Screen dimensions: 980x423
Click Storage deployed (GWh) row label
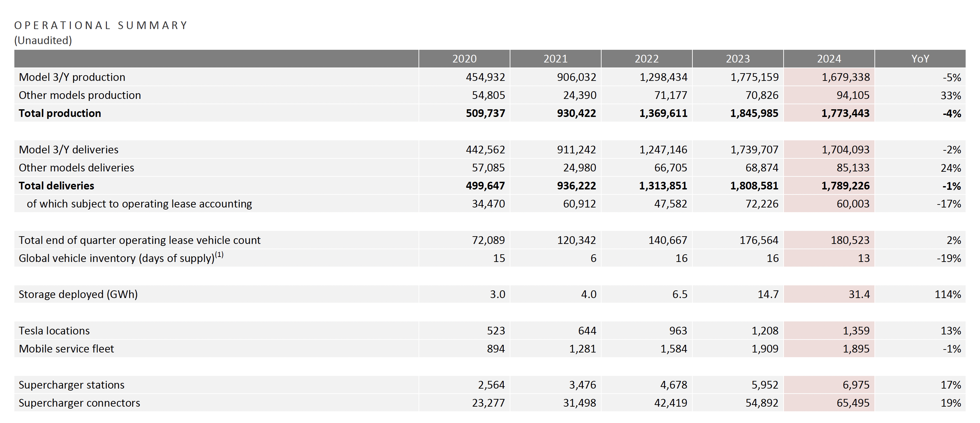pos(78,294)
